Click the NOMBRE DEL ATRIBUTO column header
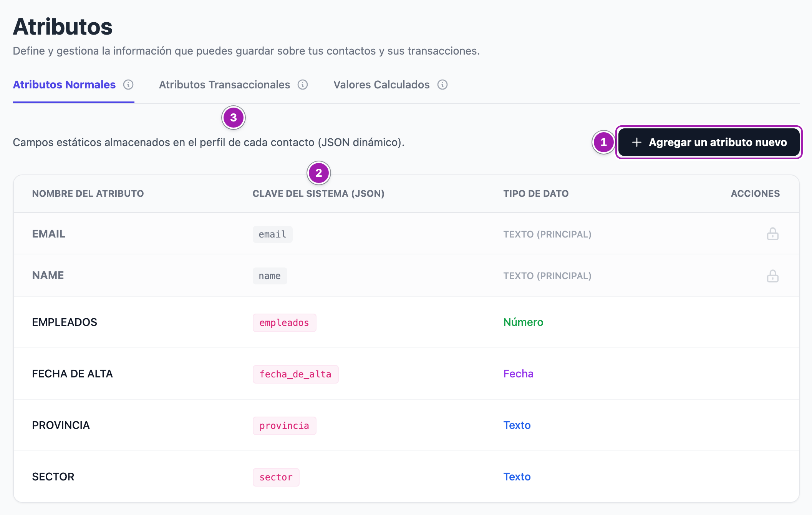812x515 pixels. pyautogui.click(x=88, y=194)
